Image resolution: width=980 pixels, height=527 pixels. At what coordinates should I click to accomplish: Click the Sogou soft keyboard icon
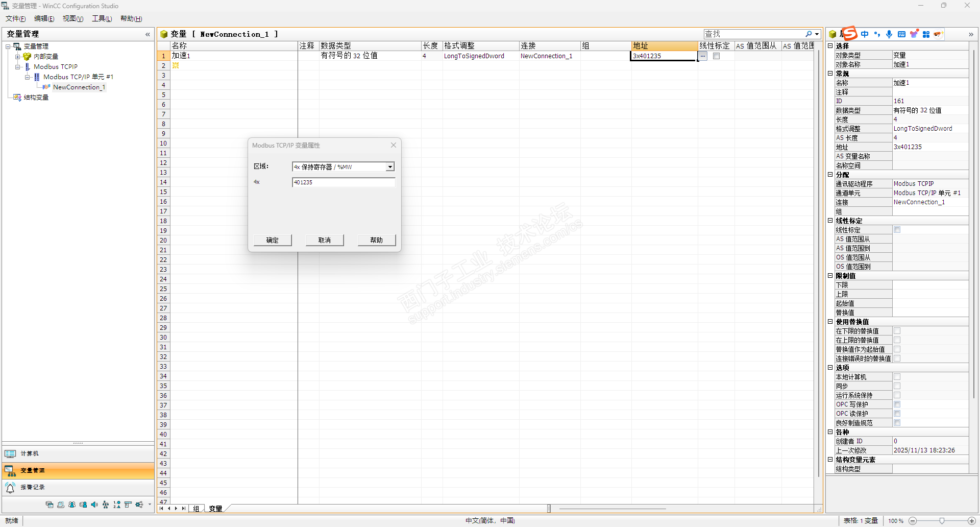coord(901,34)
